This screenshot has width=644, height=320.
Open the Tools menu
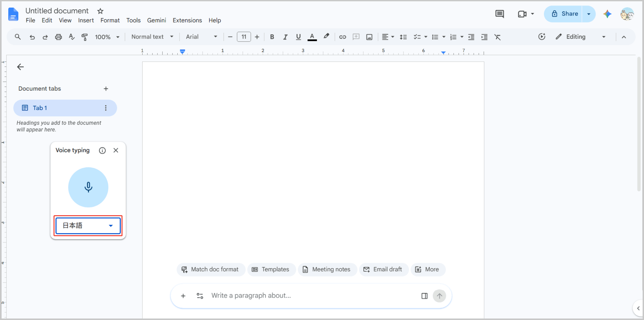tap(133, 20)
